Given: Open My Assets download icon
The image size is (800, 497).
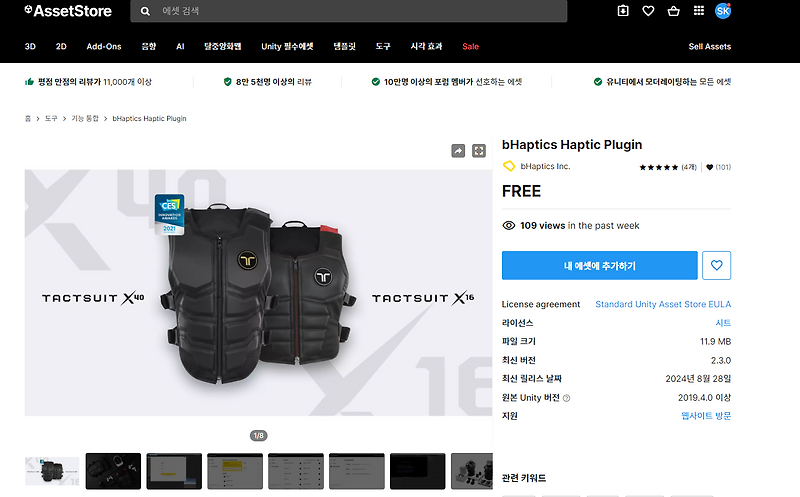Looking at the screenshot, I should click(623, 11).
